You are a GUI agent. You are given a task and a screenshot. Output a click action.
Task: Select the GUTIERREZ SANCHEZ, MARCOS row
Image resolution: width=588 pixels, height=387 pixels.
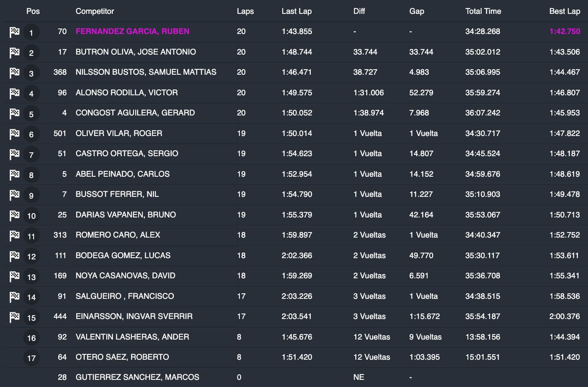137,377
